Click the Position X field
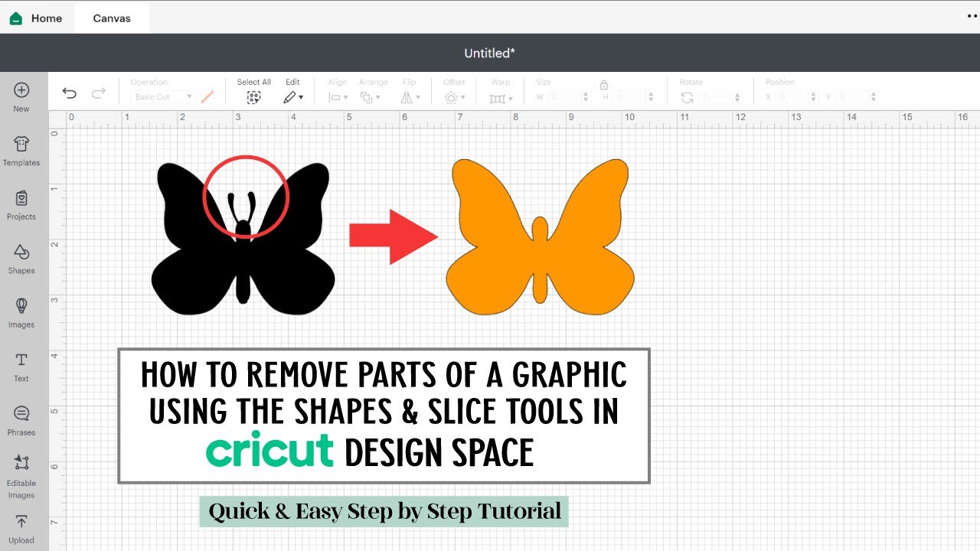Image resolution: width=980 pixels, height=551 pixels. click(x=791, y=97)
